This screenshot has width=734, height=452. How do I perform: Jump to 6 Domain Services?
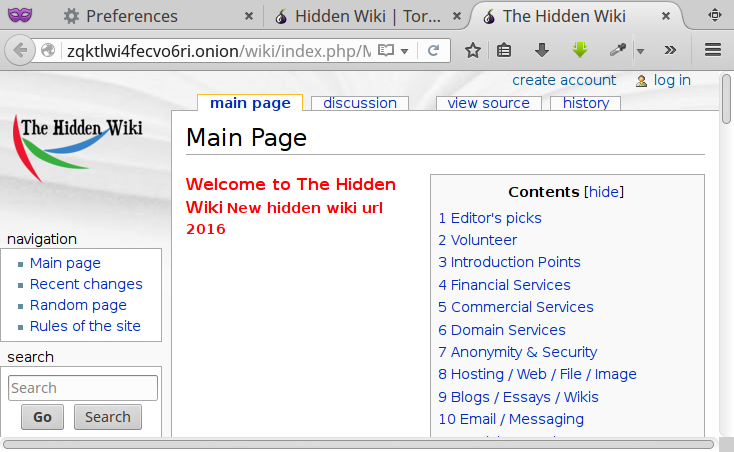point(502,330)
